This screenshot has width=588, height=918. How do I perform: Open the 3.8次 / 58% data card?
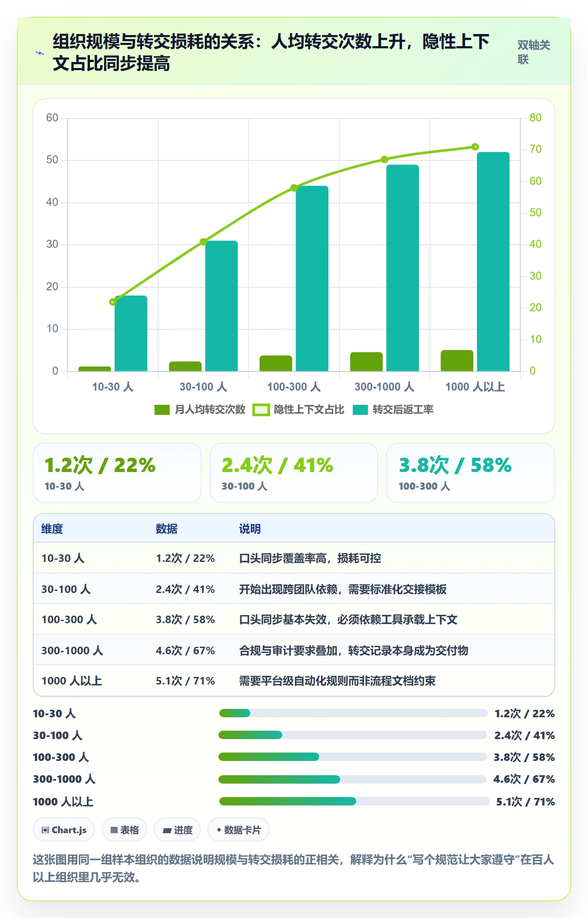point(471,473)
